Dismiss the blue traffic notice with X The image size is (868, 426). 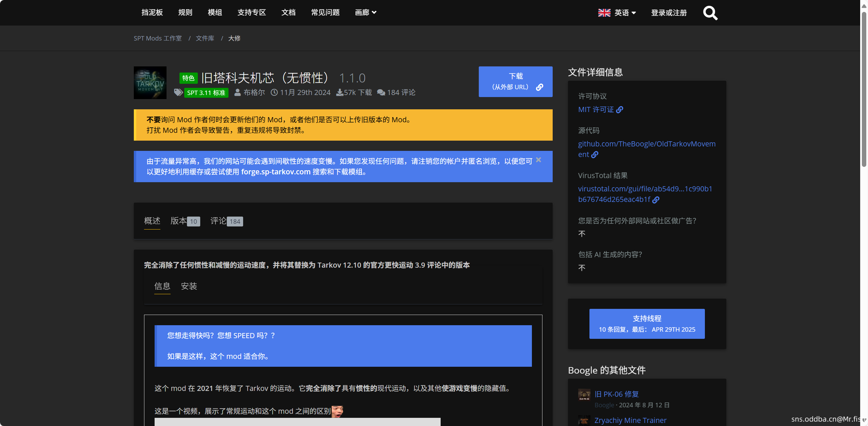538,160
